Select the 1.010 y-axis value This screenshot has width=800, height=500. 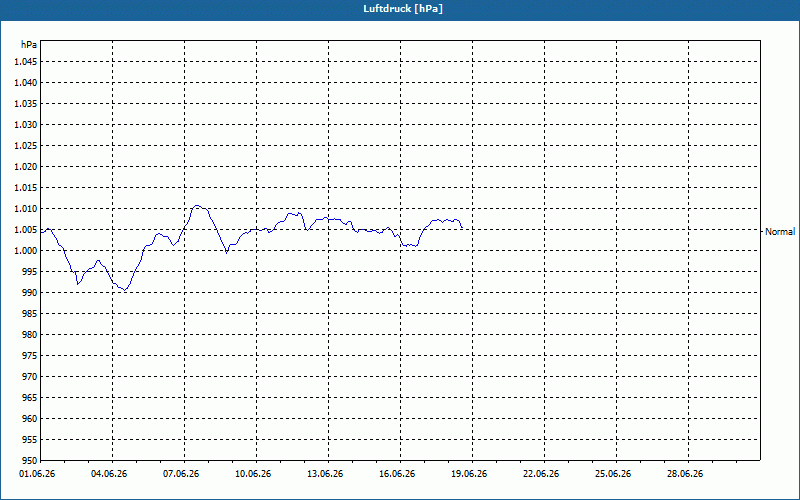tap(26, 209)
